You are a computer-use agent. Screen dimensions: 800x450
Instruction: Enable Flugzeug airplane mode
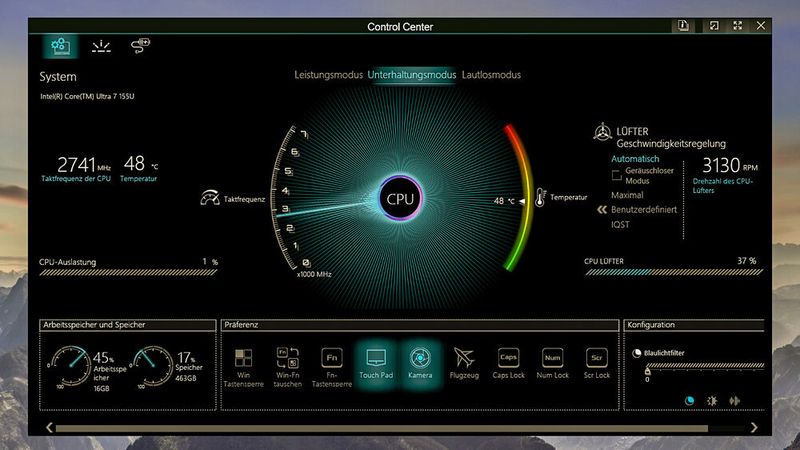click(x=464, y=363)
